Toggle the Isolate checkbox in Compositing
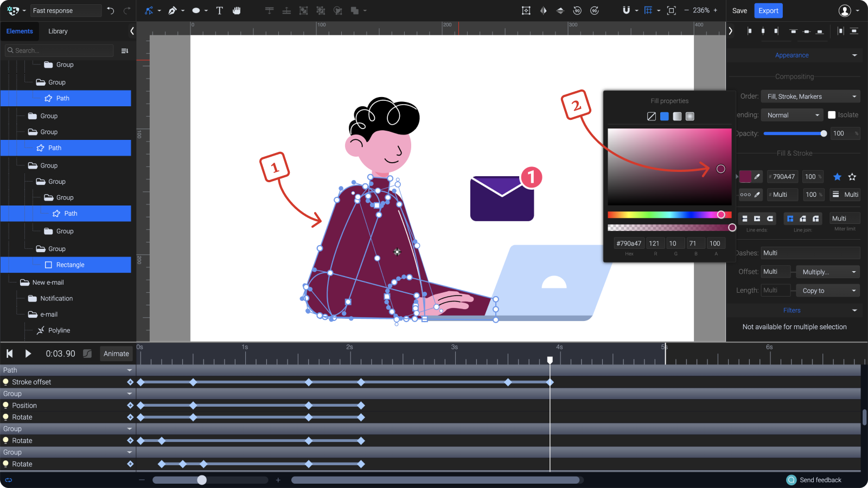Image resolution: width=868 pixels, height=488 pixels. coord(832,114)
